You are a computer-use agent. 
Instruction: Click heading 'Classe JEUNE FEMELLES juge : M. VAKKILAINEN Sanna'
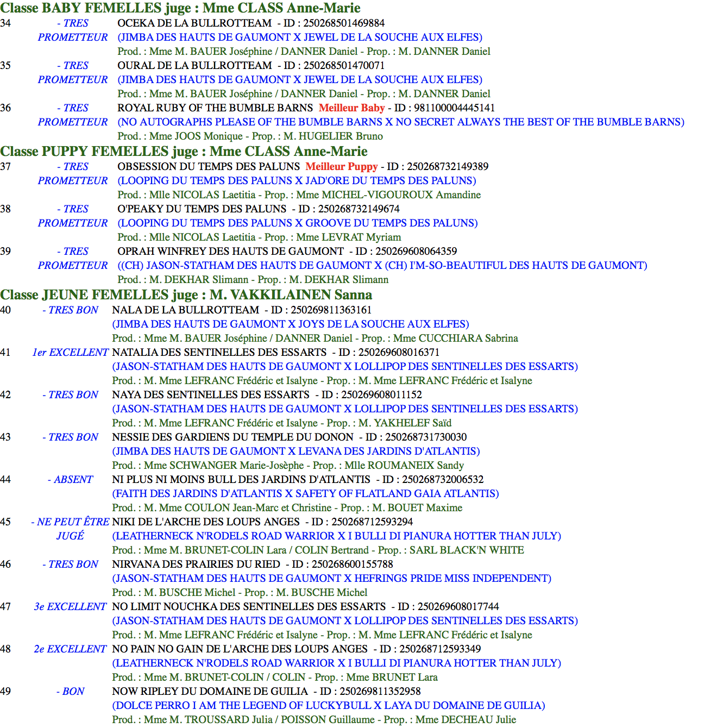(186, 294)
